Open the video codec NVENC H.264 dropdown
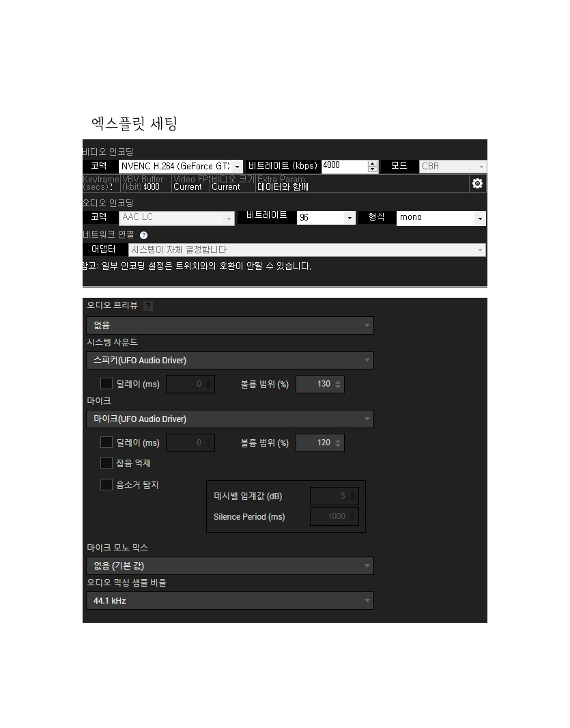Screen dimensions: 570x728 [181, 166]
